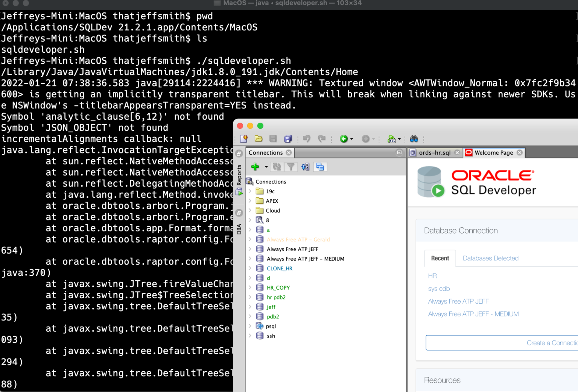The height and width of the screenshot is (392, 578).
Task: Minimize the Connections panel
Action: (399, 152)
